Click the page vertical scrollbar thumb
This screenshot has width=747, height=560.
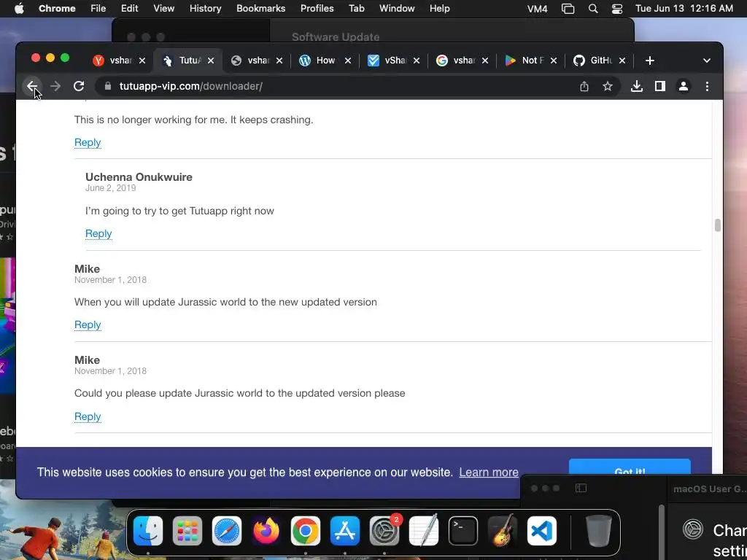click(718, 225)
